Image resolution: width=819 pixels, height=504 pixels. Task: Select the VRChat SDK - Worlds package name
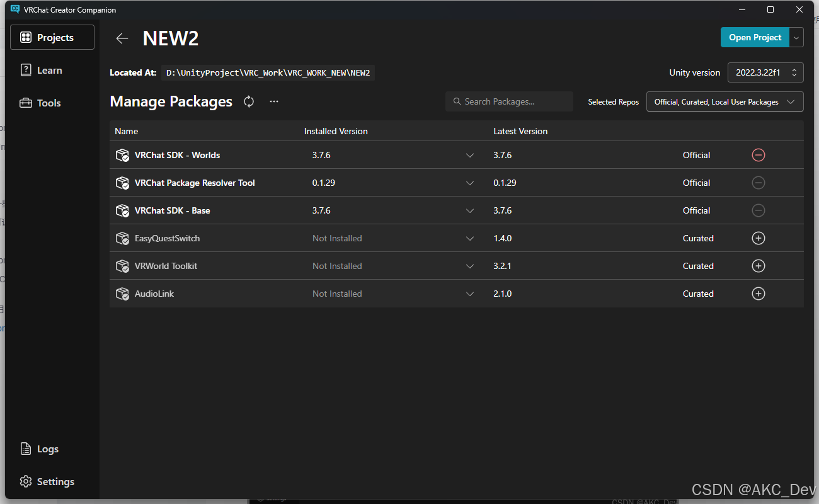click(177, 155)
